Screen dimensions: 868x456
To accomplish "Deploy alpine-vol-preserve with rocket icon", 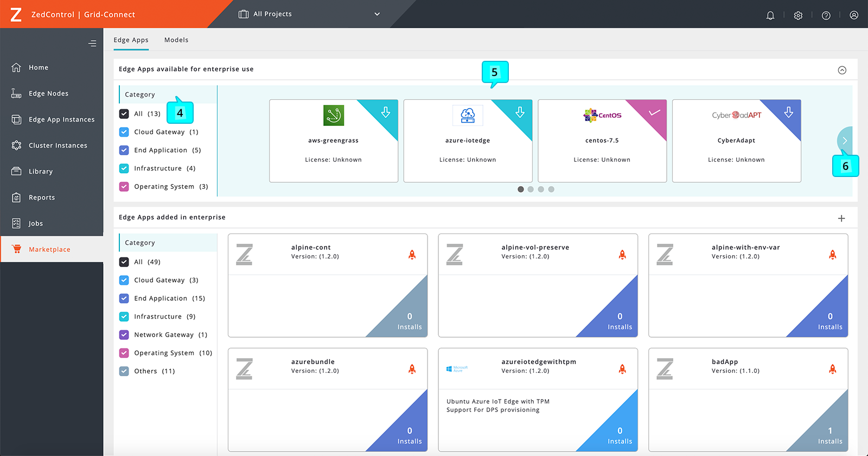I will [x=622, y=255].
